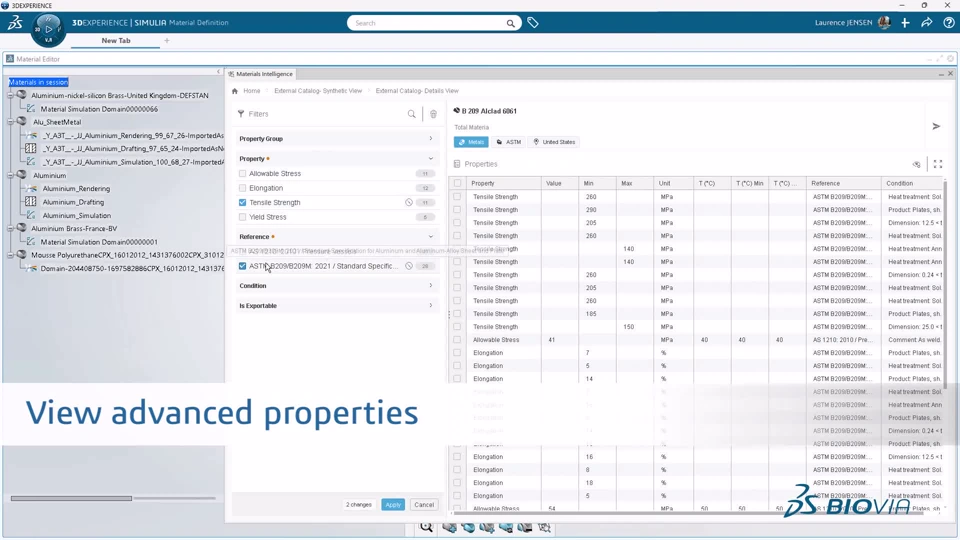
Task: Uncheck the ASTM B209/B209M reference checkbox
Action: click(242, 266)
